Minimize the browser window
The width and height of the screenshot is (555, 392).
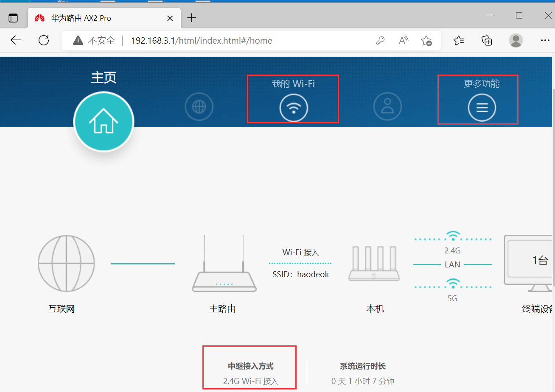(x=490, y=15)
